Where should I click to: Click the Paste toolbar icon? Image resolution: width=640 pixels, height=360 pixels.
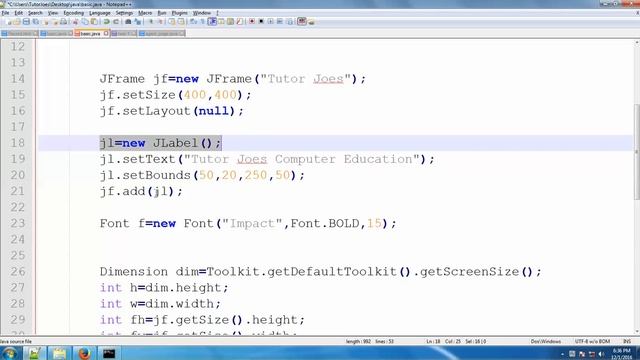pos(94,22)
